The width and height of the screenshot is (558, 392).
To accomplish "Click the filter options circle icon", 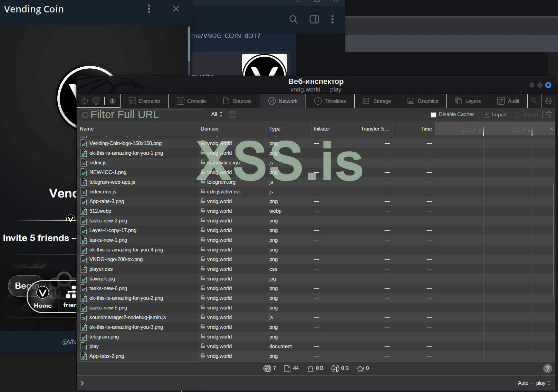I will (x=232, y=115).
